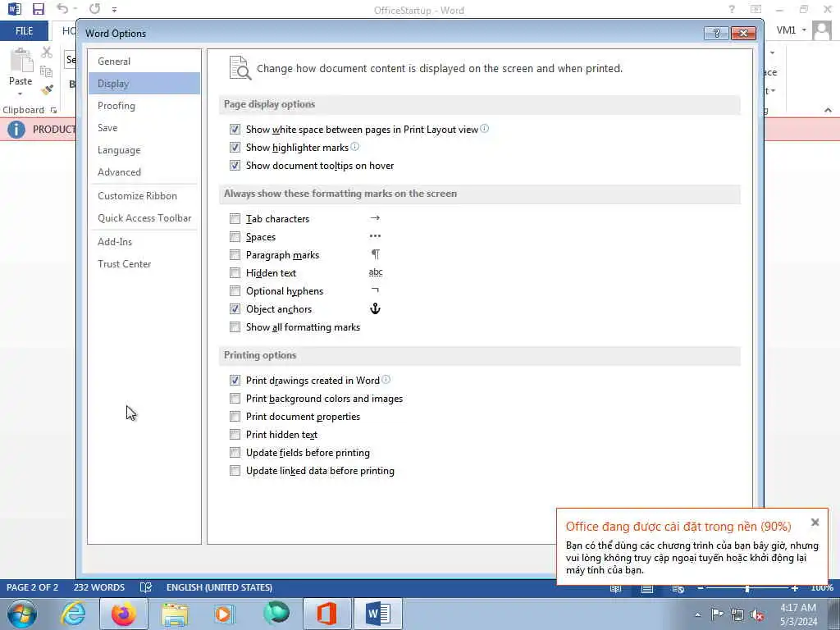This screenshot has width=840, height=630.
Task: Open Quick Access Toolbar category
Action: [x=144, y=218]
